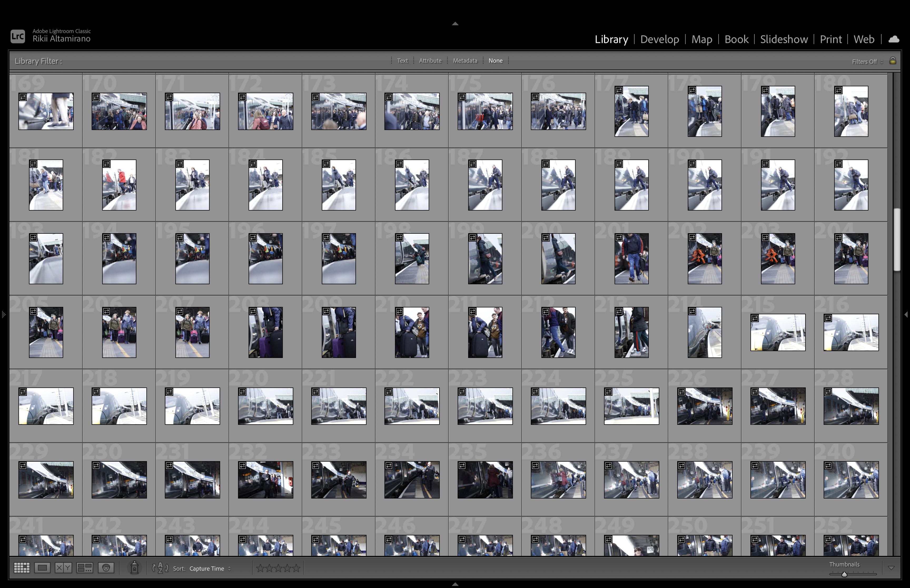The height and width of the screenshot is (588, 910).
Task: Open Compare view (X|Y)
Action: coord(63,568)
